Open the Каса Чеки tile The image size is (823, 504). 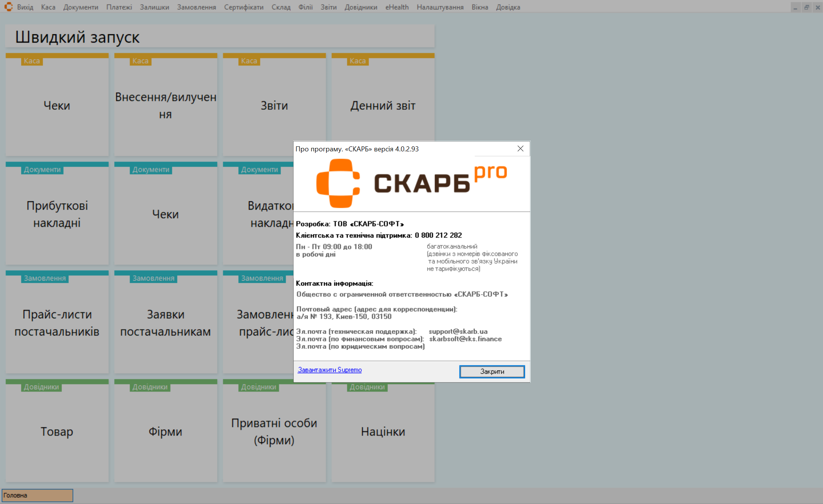[57, 105]
